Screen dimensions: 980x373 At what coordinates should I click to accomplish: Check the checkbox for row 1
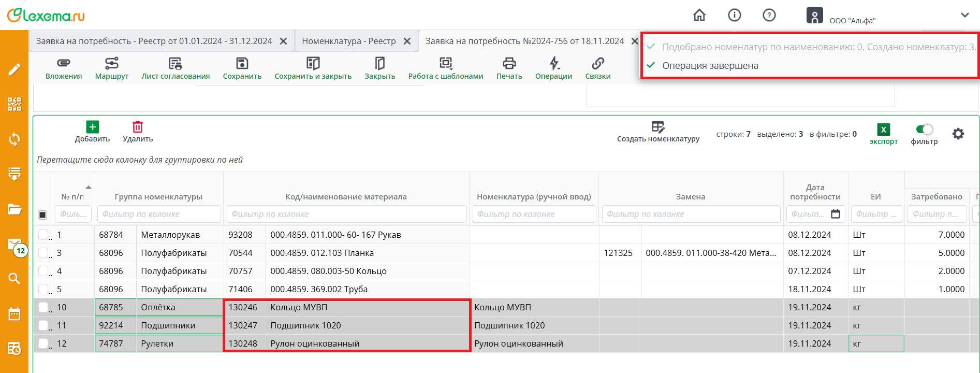[43, 235]
